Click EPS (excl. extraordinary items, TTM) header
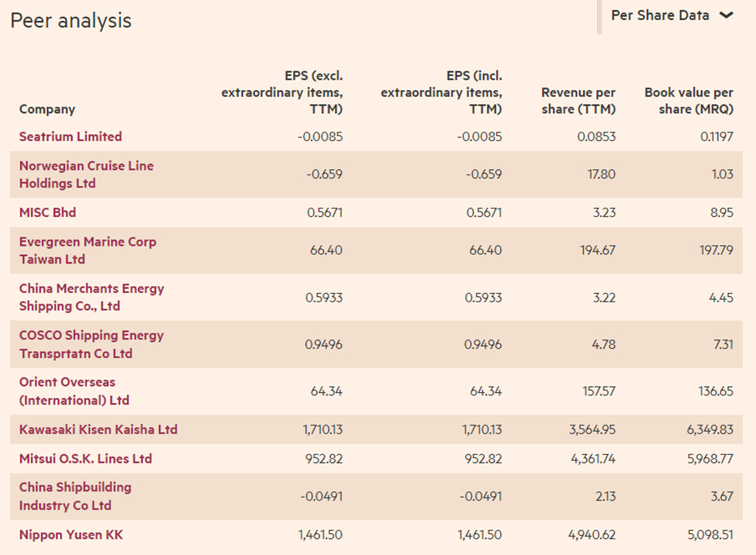Screen dimensions: 756x555 [282, 92]
